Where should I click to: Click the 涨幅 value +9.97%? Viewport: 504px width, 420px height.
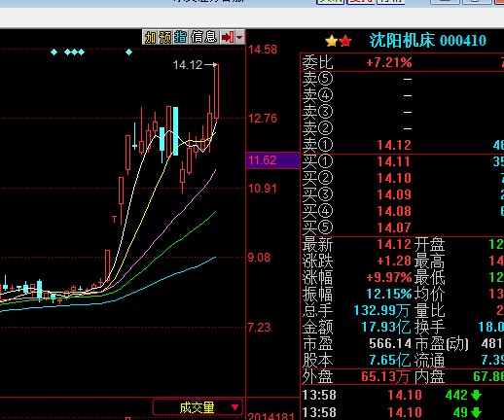[389, 277]
